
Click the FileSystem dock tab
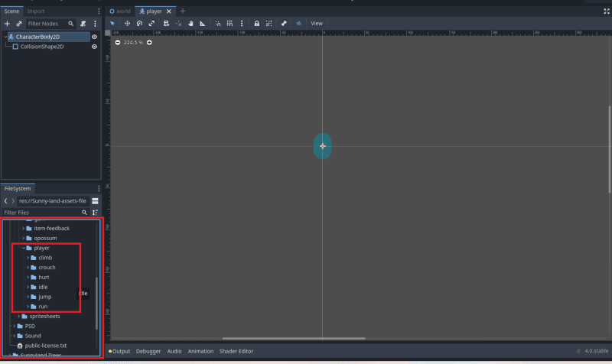click(18, 188)
